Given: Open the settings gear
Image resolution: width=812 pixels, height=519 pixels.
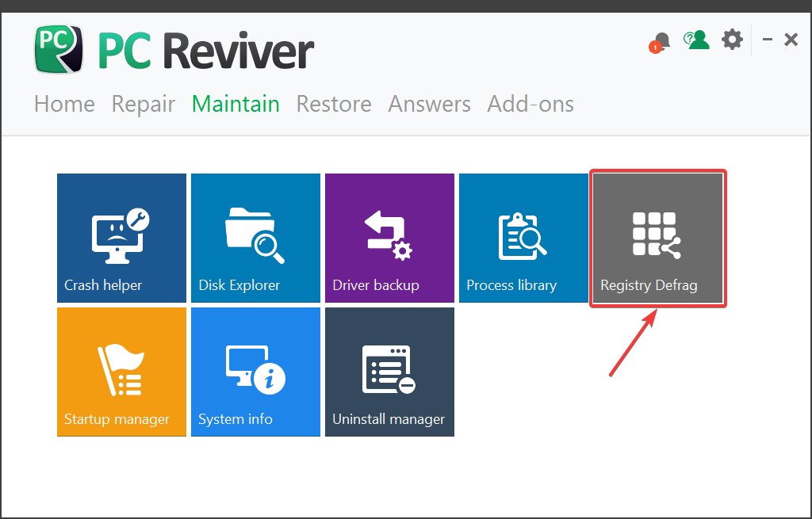Looking at the screenshot, I should tap(731, 38).
